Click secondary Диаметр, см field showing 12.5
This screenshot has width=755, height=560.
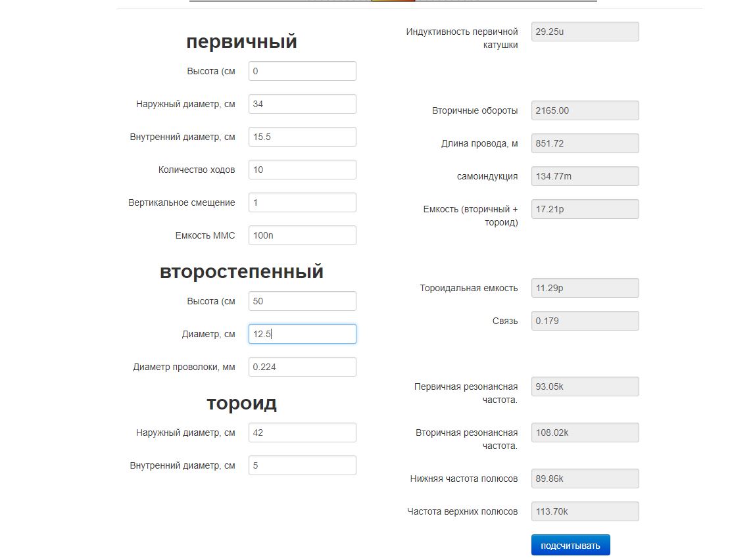click(303, 334)
